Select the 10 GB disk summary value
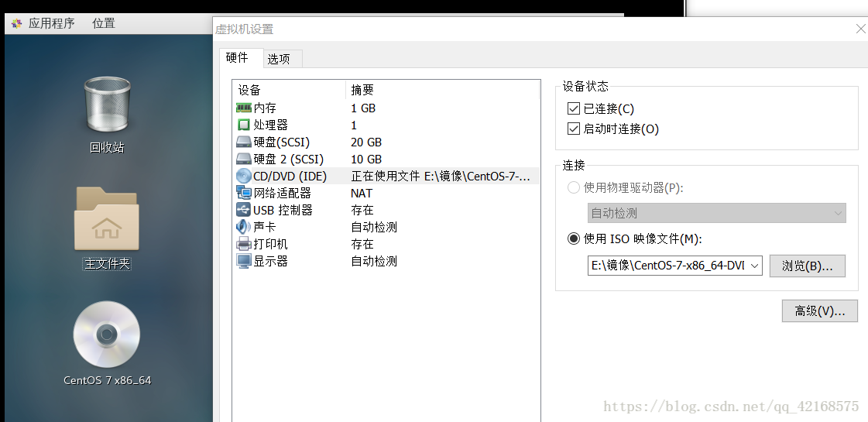The height and width of the screenshot is (422, 868). point(366,160)
